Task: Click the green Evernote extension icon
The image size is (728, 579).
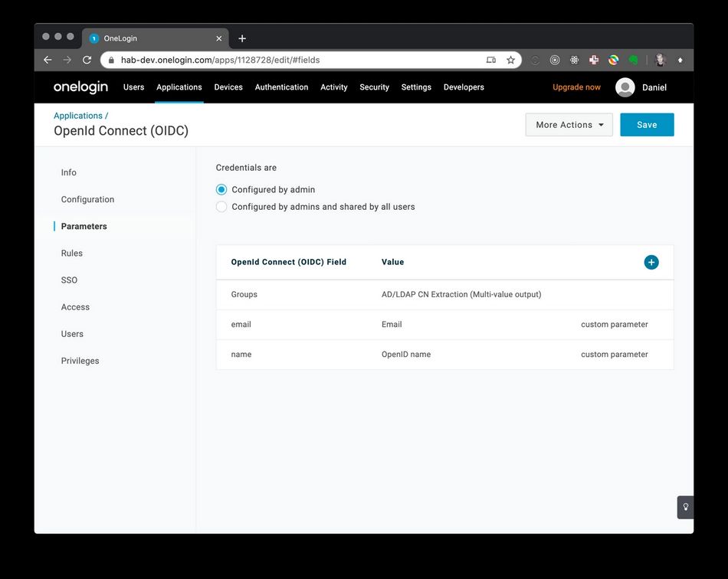Action: pyautogui.click(x=633, y=60)
